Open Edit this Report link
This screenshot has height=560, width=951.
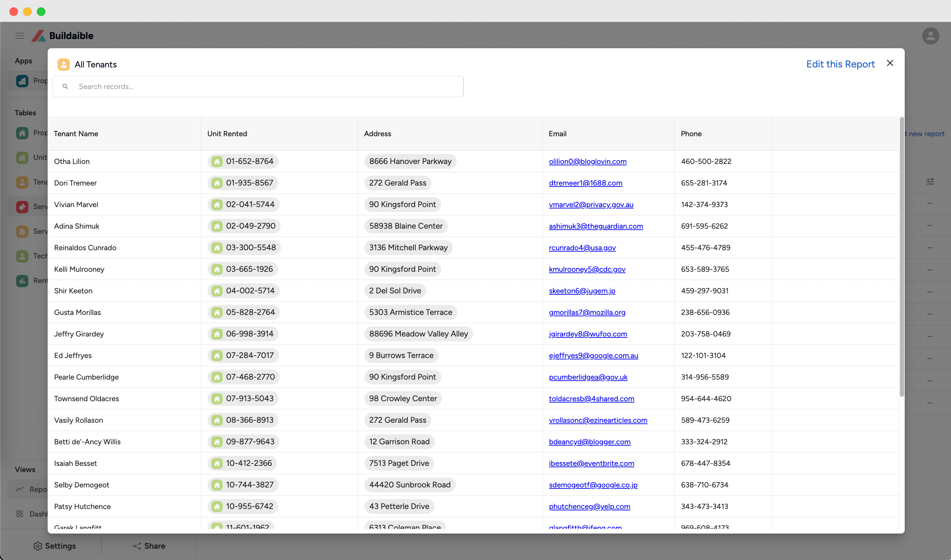[x=840, y=64]
